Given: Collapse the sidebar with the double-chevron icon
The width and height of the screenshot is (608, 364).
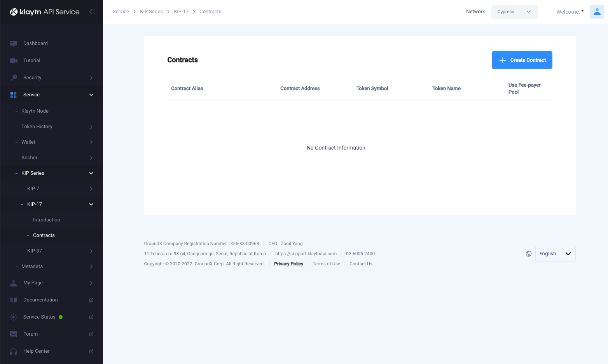Looking at the screenshot, I should pyautogui.click(x=92, y=12).
